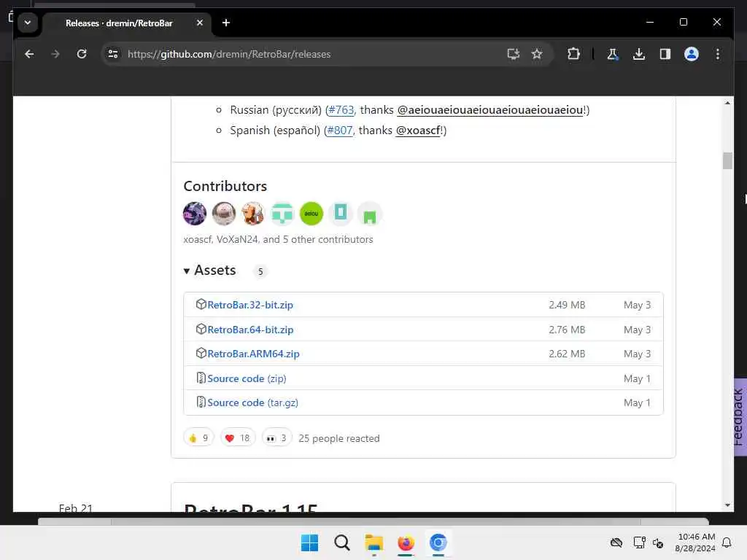The height and width of the screenshot is (560, 747).
Task: Collapse the Assets section
Action: click(209, 271)
